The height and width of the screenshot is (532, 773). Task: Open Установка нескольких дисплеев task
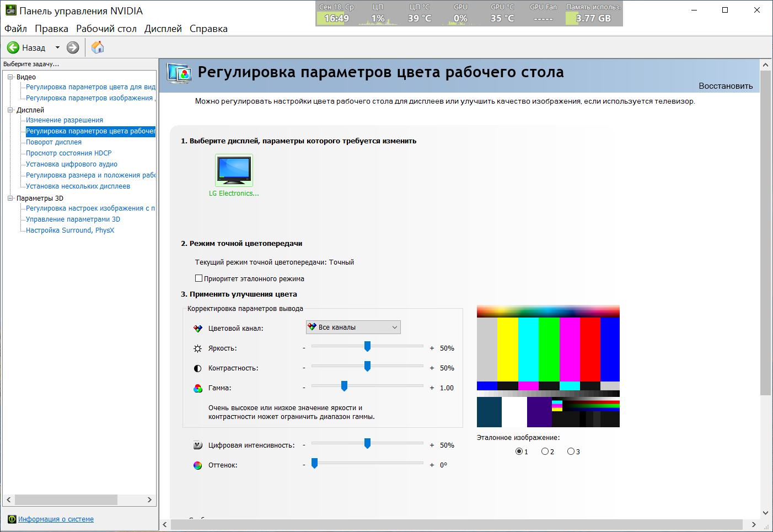(78, 186)
